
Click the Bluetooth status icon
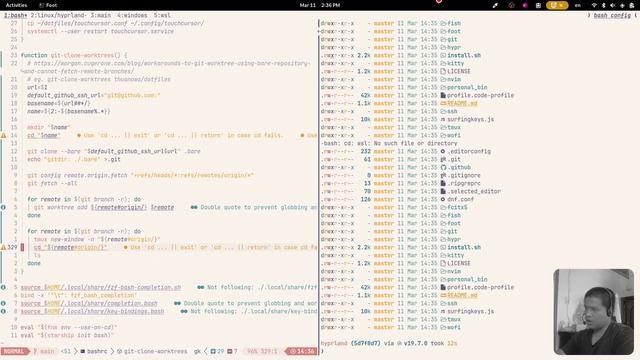tap(604, 5)
